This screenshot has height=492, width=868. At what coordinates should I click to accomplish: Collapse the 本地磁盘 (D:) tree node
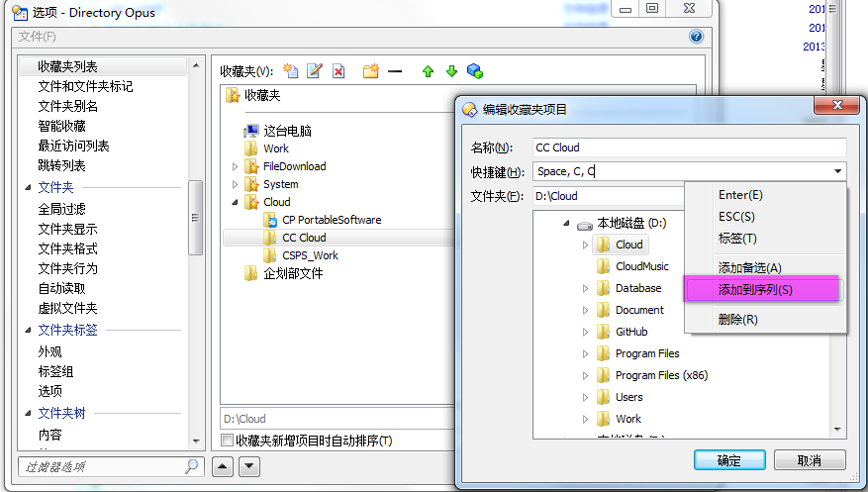pos(566,223)
